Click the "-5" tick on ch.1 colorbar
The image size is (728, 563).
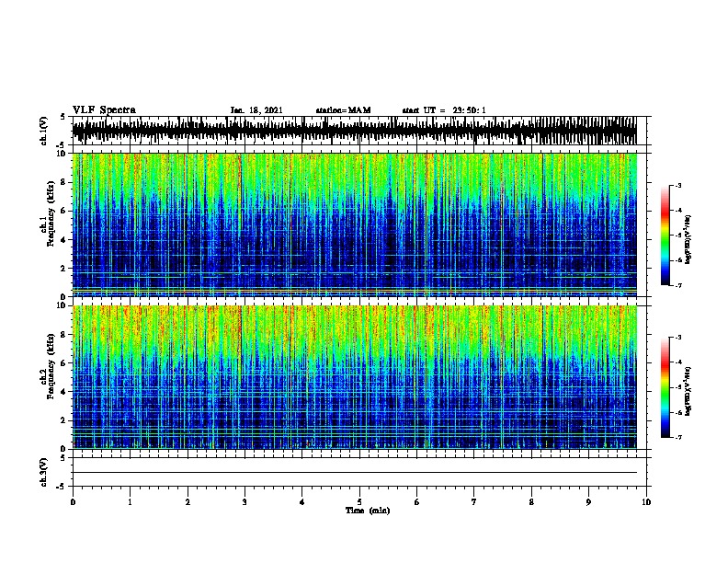click(x=677, y=236)
